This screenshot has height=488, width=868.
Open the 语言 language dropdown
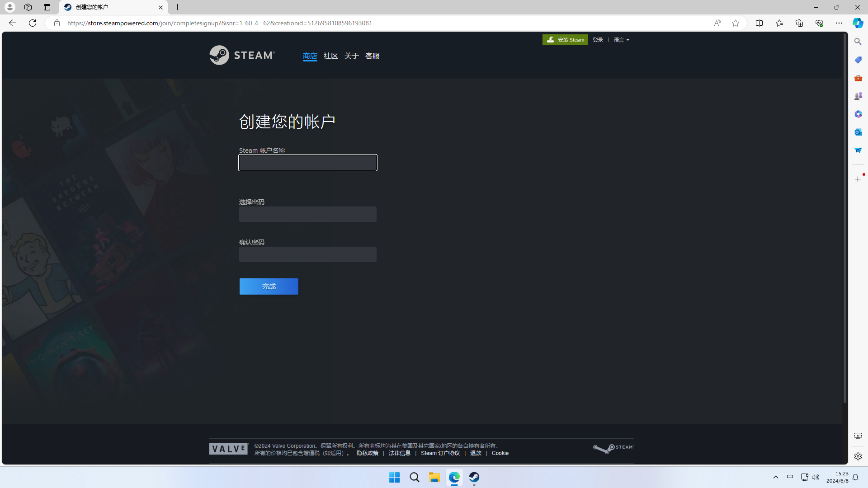tap(621, 40)
